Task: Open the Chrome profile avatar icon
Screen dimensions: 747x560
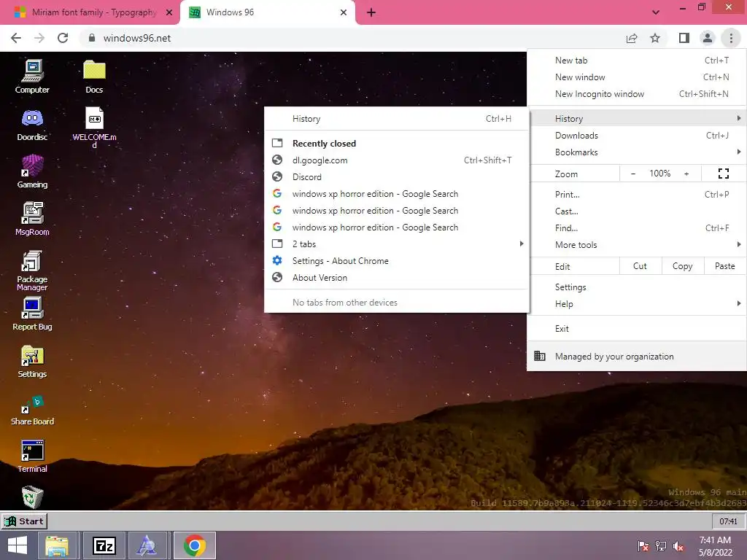Action: pos(708,38)
